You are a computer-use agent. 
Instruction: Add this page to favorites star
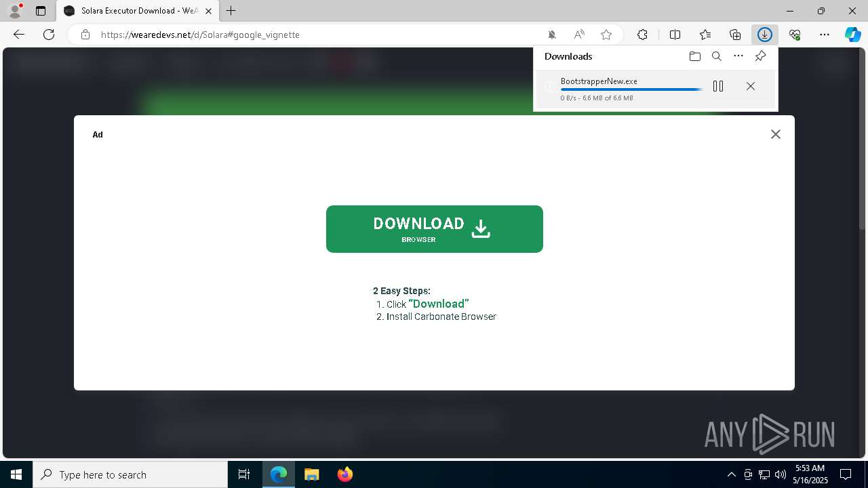[606, 35]
